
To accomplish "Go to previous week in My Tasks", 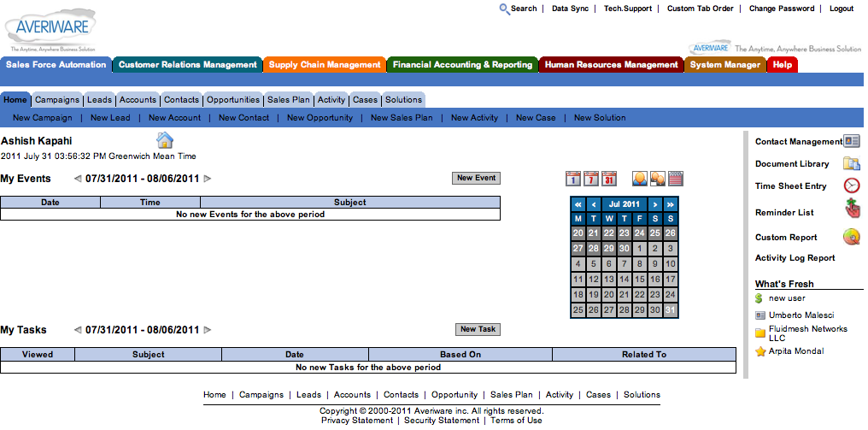I will [x=78, y=330].
